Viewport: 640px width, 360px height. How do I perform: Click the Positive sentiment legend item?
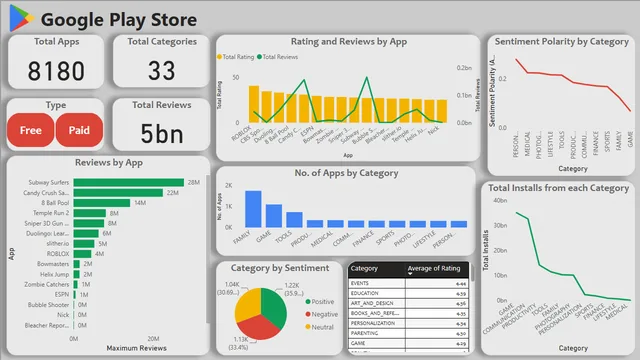[320, 302]
